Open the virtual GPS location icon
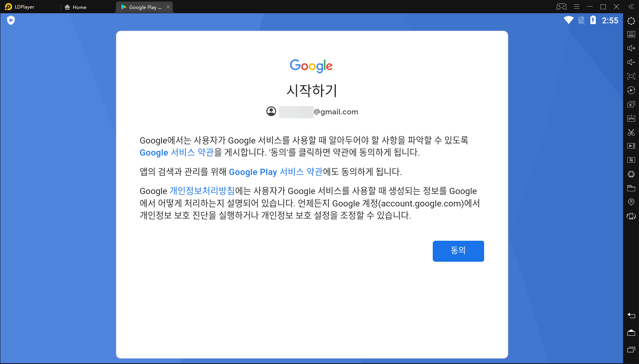This screenshot has width=639, height=364. pos(631,202)
